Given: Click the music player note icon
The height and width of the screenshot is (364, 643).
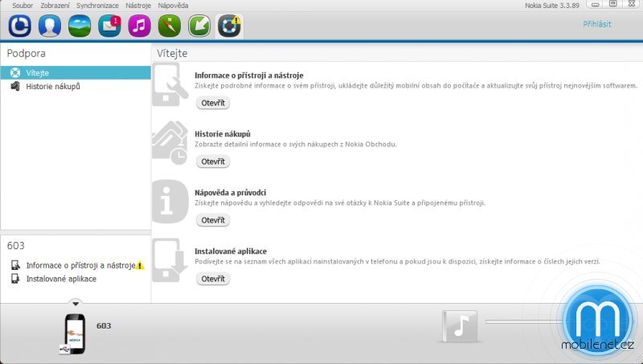Looking at the screenshot, I should 461,325.
